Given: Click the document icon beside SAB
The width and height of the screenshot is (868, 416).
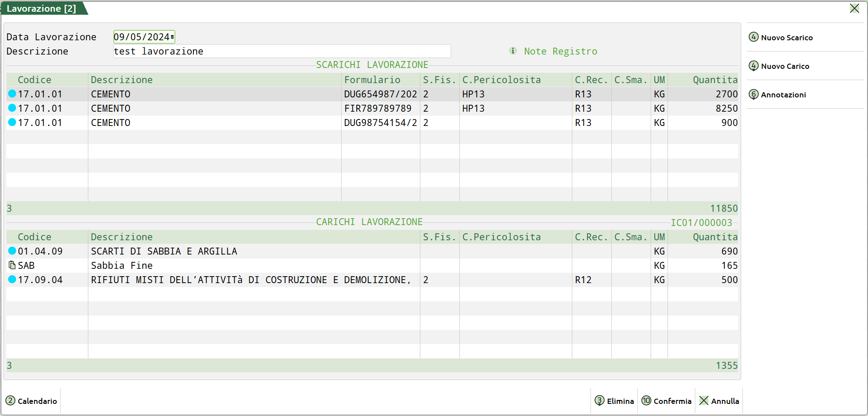Looking at the screenshot, I should (x=12, y=265).
